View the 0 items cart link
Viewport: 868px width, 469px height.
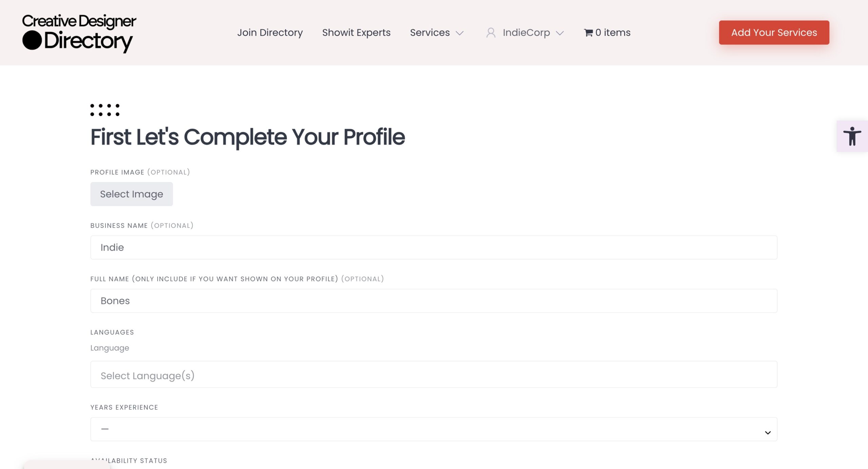click(x=613, y=33)
